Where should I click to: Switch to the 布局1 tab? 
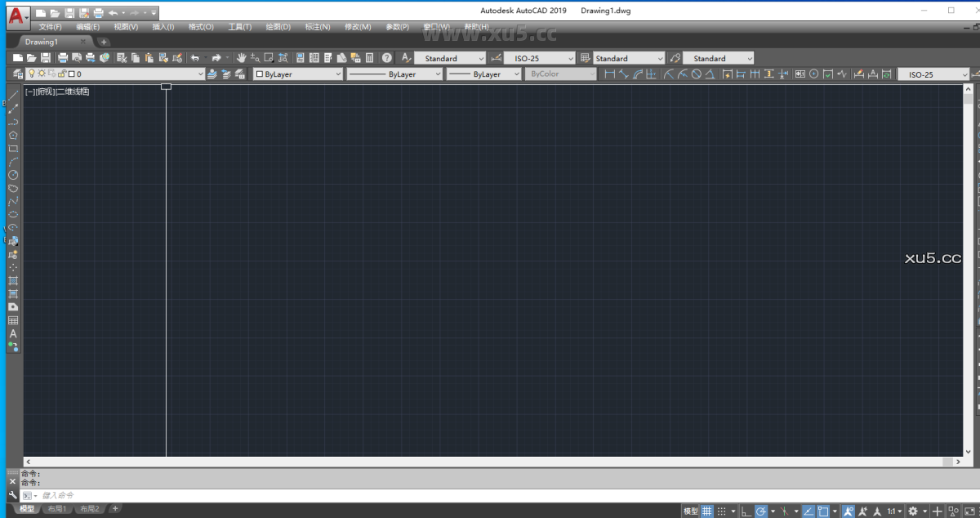click(57, 508)
